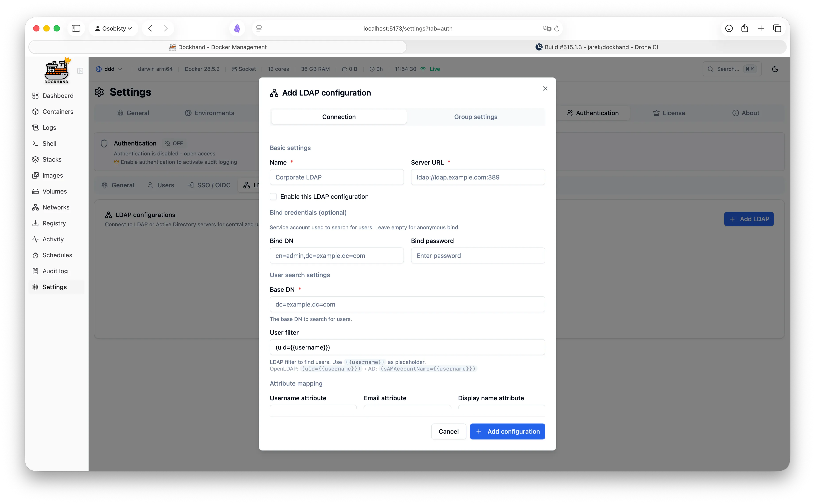Toggle the browser tab overview icon
The height and width of the screenshot is (504, 815).
(x=777, y=28)
